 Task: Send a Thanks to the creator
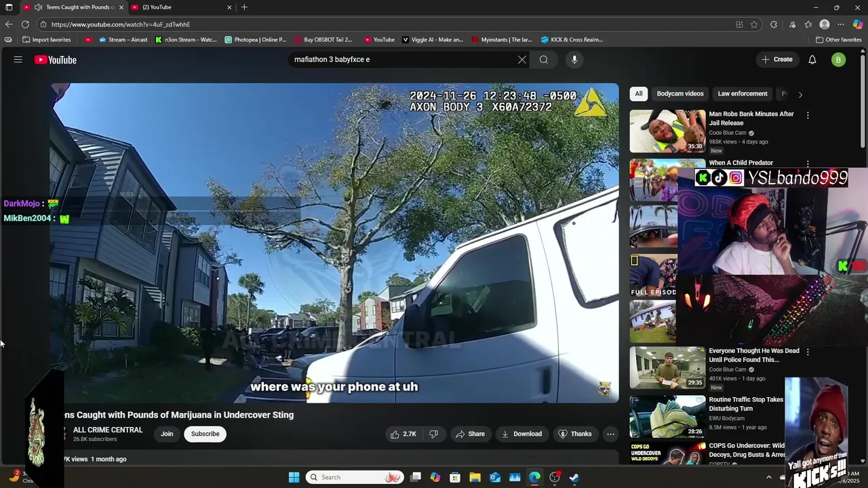coord(575,434)
